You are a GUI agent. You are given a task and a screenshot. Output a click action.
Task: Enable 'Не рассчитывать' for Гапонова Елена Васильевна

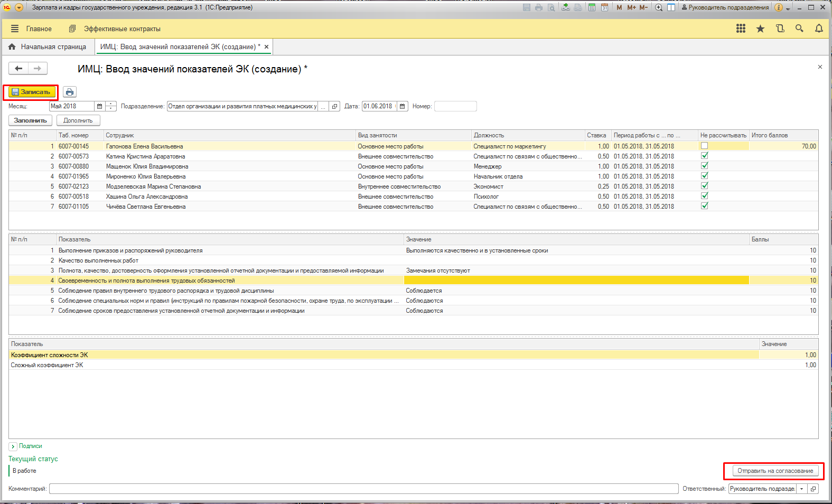pyautogui.click(x=704, y=146)
